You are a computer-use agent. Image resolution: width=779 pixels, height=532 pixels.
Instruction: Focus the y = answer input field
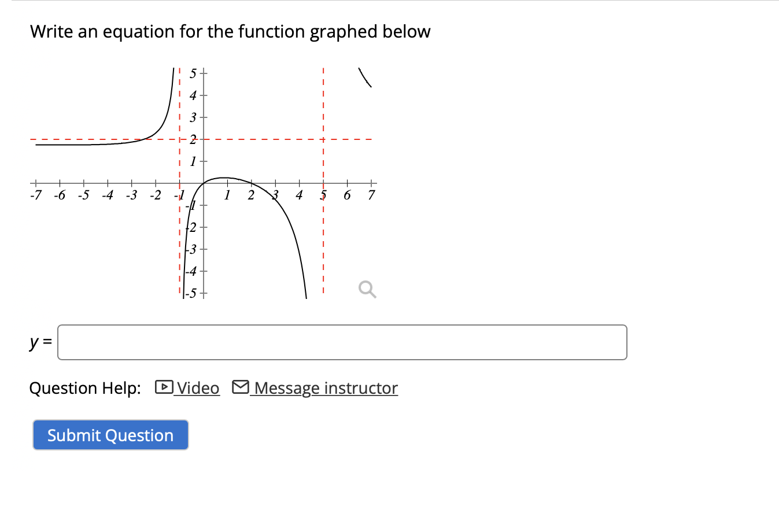pyautogui.click(x=342, y=342)
